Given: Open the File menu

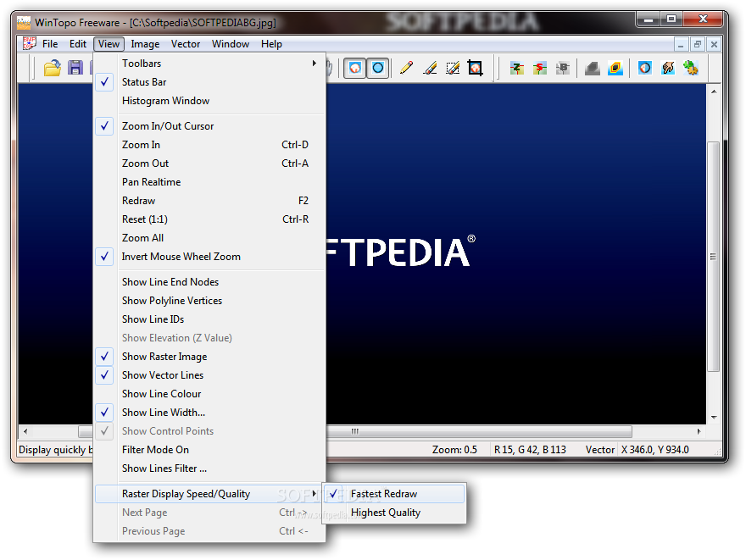Looking at the screenshot, I should click(50, 44).
